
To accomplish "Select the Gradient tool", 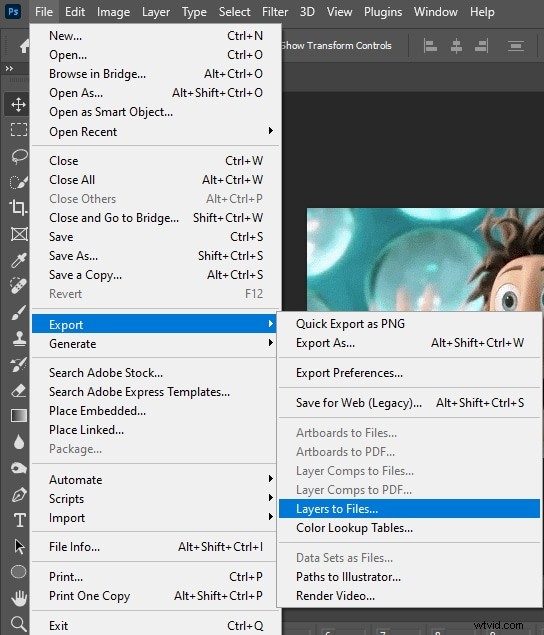I will pos(19,416).
